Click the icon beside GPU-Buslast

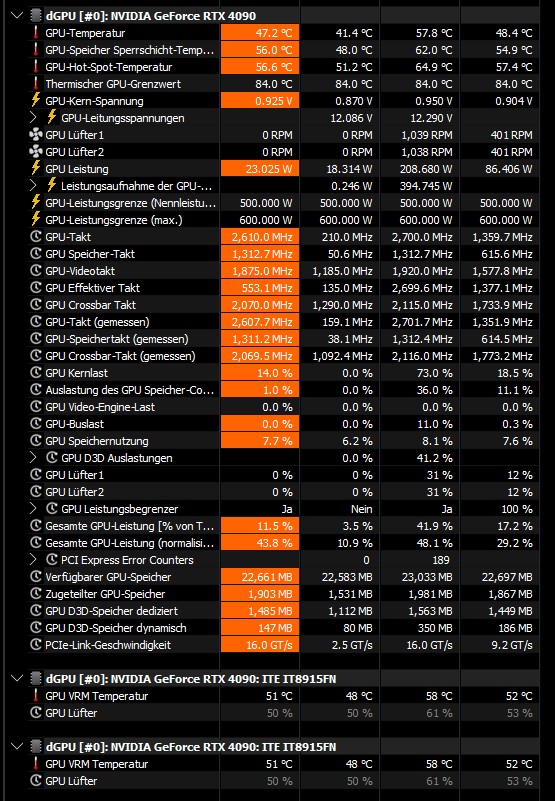point(36,423)
